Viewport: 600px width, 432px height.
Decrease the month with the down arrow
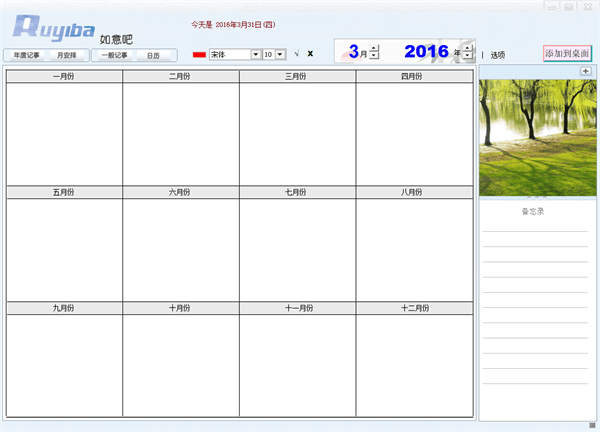tap(374, 57)
